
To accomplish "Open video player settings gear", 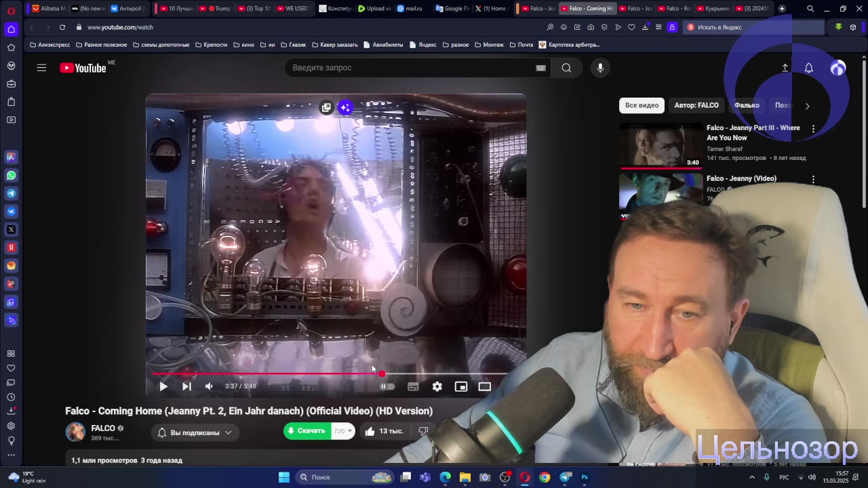I will [437, 386].
